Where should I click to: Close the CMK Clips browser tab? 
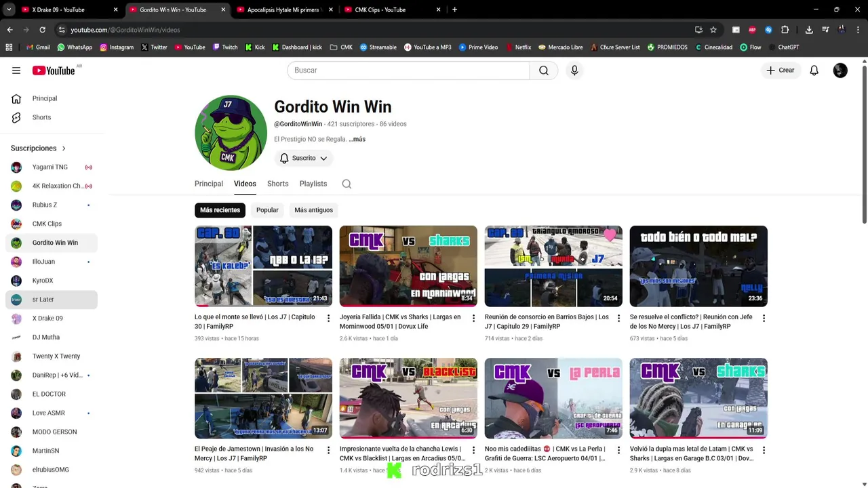(438, 9)
